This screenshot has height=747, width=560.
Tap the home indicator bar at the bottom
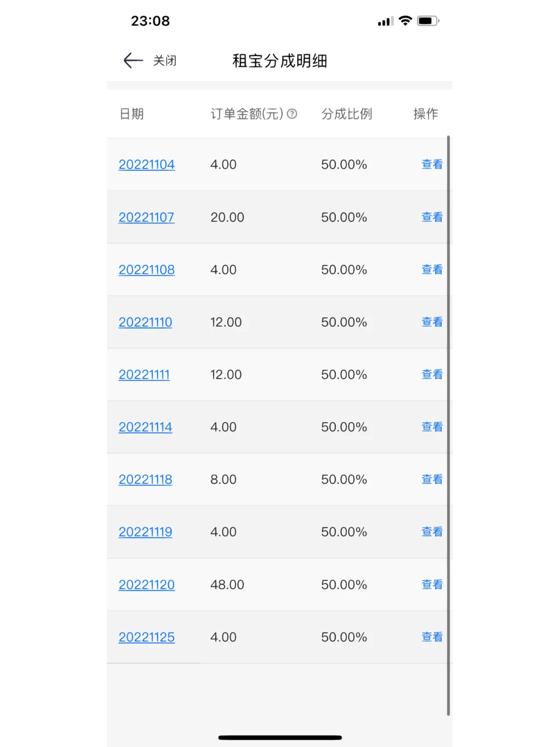(280, 737)
